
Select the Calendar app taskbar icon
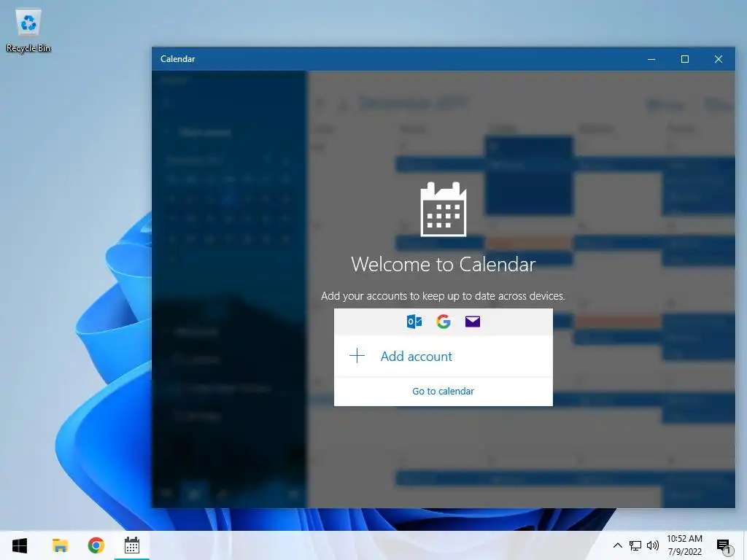132,545
